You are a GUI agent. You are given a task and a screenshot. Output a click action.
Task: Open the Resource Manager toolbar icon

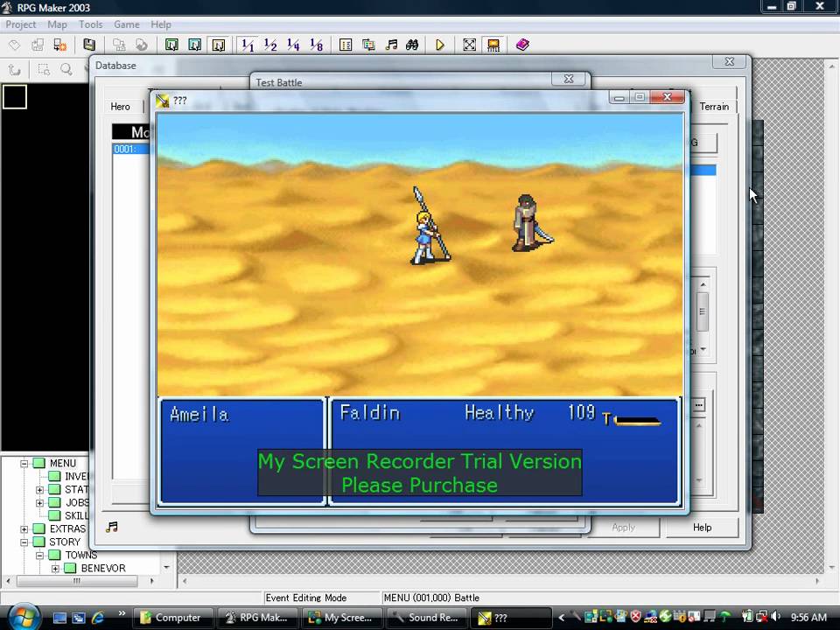(x=368, y=45)
